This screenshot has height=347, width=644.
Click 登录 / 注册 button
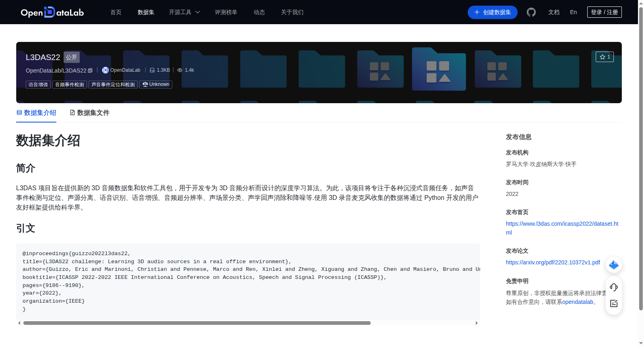[x=605, y=12]
